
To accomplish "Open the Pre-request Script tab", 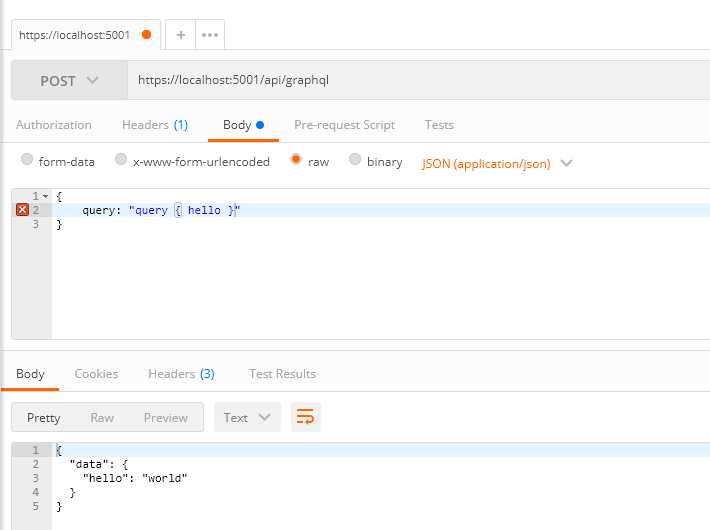I will [x=345, y=125].
